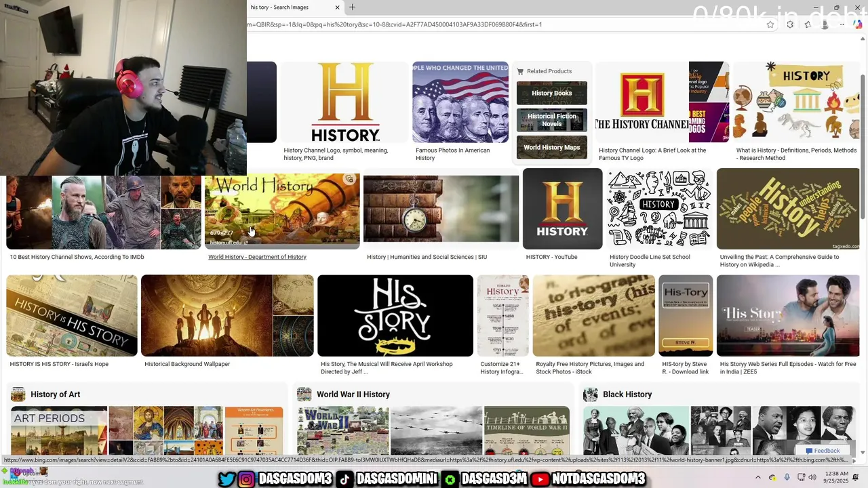The height and width of the screenshot is (488, 868).
Task: Click the 'World History Maps' related product
Action: tap(552, 147)
